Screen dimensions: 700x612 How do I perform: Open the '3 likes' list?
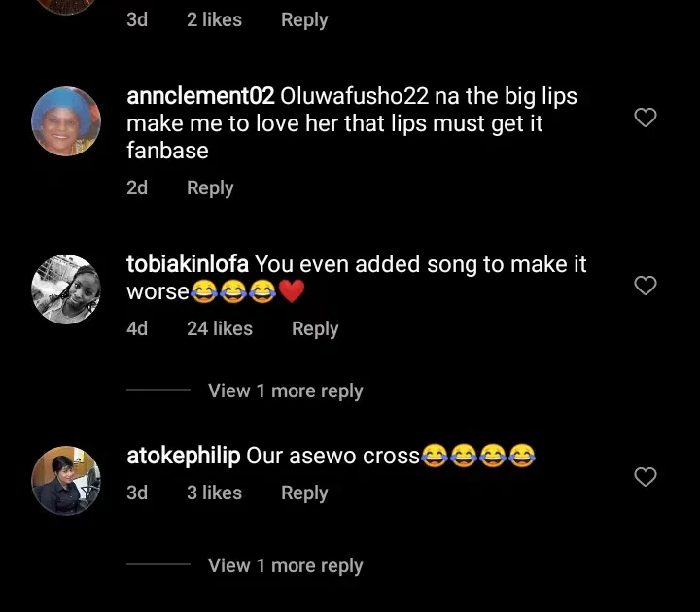(x=214, y=493)
